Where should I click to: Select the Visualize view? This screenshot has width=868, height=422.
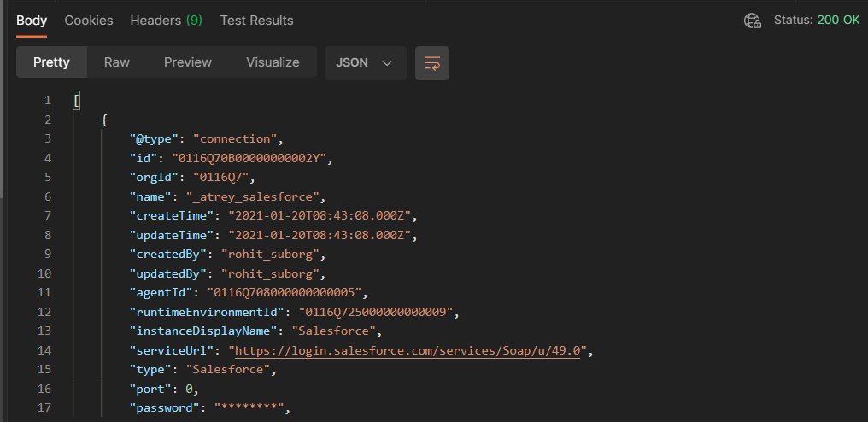click(273, 62)
